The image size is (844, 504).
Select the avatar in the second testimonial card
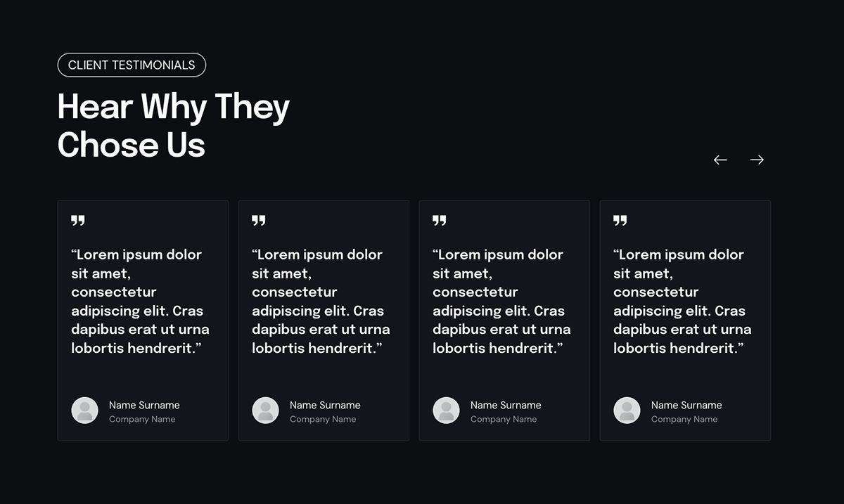266,411
